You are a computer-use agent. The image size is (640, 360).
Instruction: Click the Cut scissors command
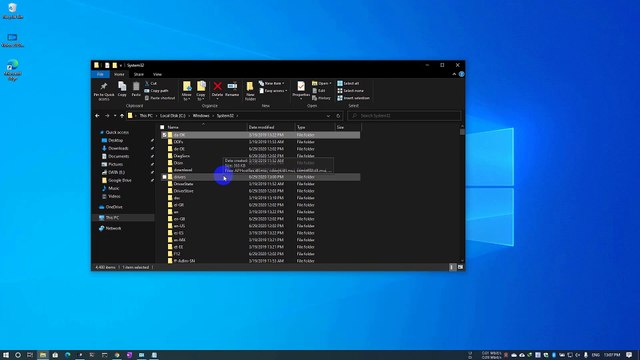[151, 83]
